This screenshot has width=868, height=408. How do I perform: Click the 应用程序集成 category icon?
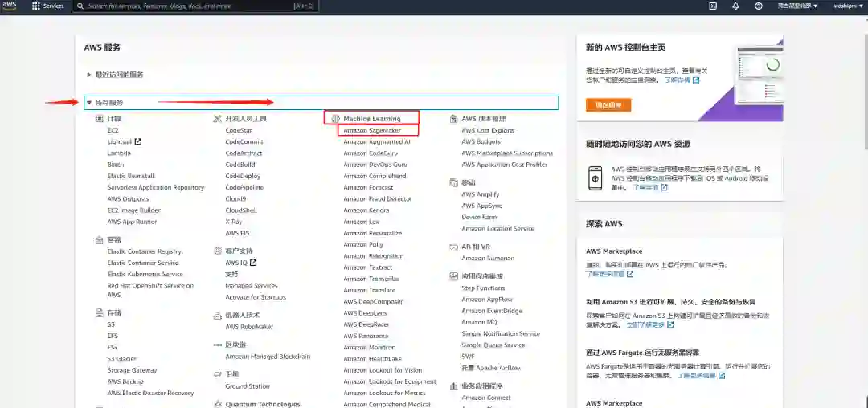453,275
